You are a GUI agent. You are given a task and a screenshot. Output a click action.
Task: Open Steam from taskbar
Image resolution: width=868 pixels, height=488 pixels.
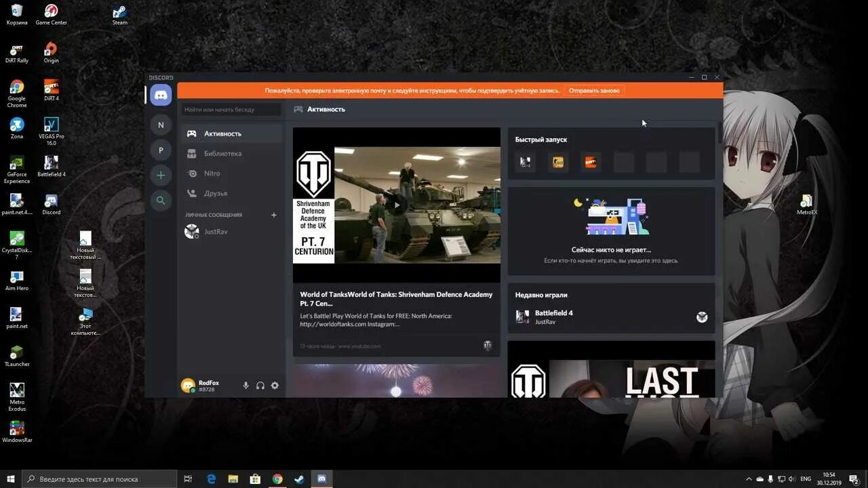[299, 479]
